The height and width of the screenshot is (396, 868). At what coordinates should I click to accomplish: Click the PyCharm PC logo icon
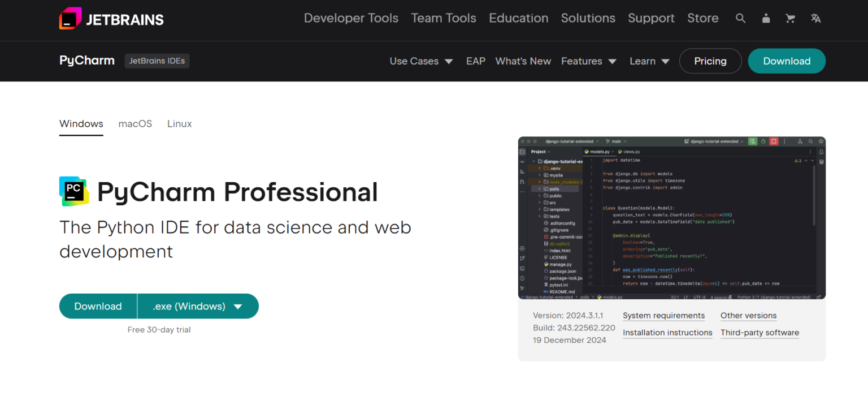73,191
